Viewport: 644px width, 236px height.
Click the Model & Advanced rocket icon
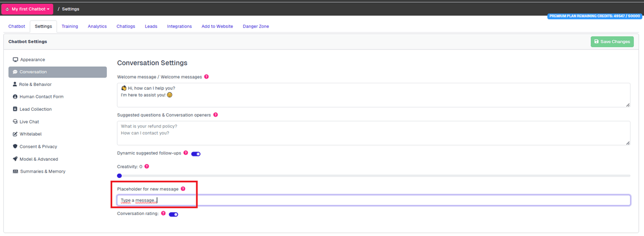tap(15, 159)
